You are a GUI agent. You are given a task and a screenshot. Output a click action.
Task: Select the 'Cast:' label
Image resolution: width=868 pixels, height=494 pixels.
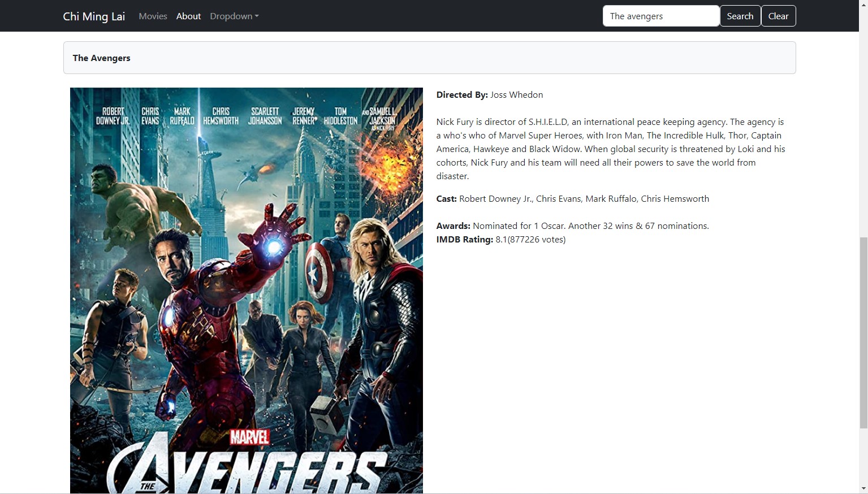coord(446,198)
